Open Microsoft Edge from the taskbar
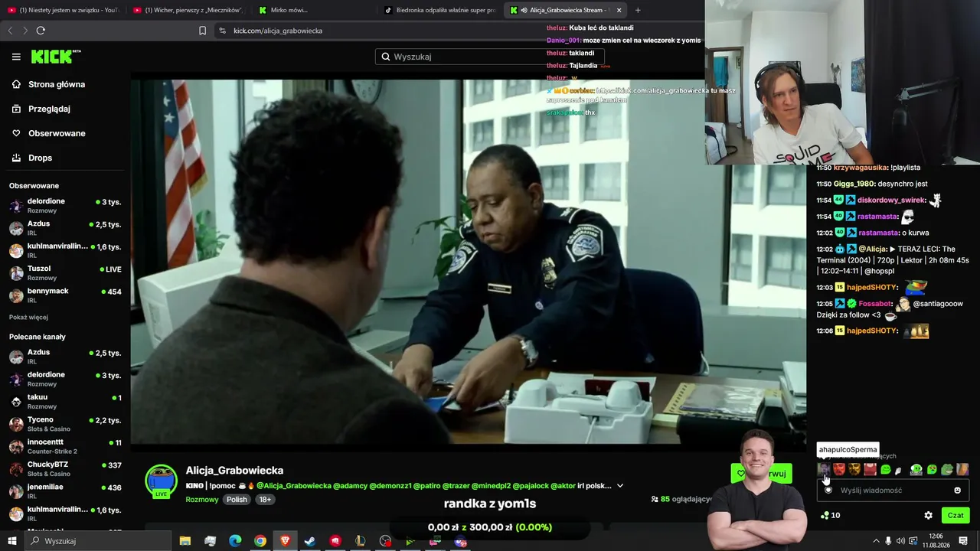The height and width of the screenshot is (551, 980). point(235,541)
